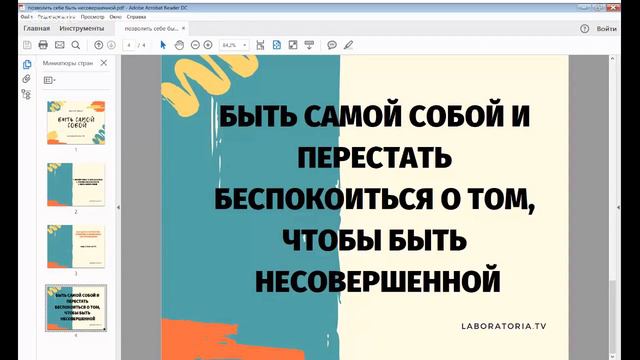640x360 pixels.
Task: Collapse the left navigation pane arrow
Action: tap(118, 207)
